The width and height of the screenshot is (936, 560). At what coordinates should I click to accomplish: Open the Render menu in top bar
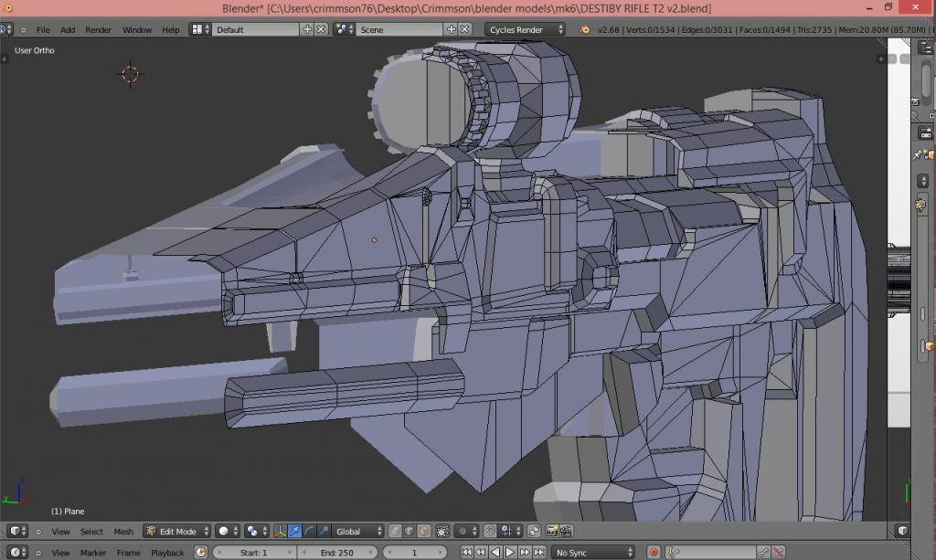click(98, 29)
